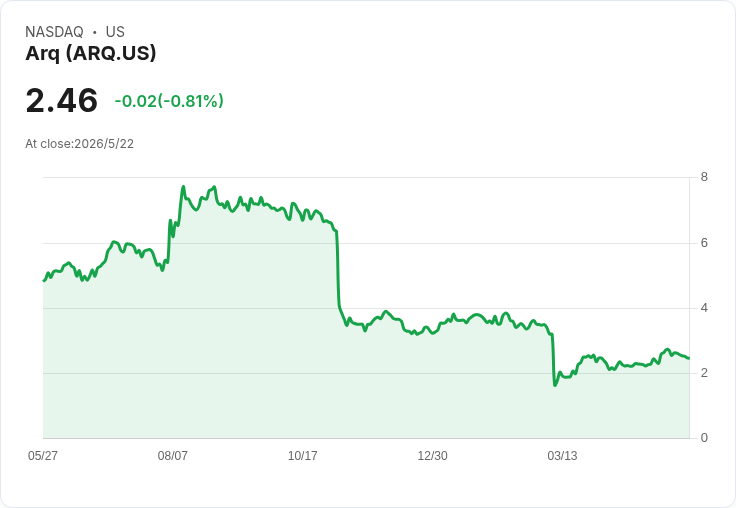736x508 pixels.
Task: Click the Arq (ARQ.US) stock title
Action: pyautogui.click(x=91, y=54)
